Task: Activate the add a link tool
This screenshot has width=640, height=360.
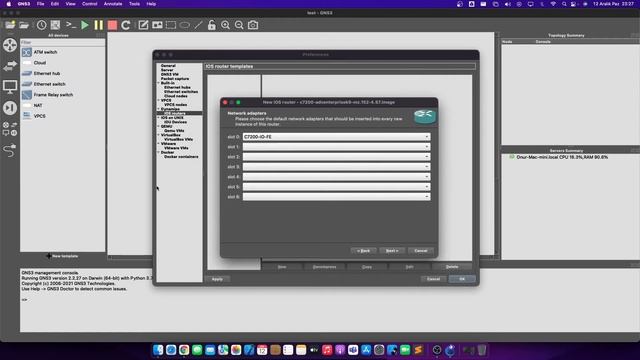Action: coord(10,150)
